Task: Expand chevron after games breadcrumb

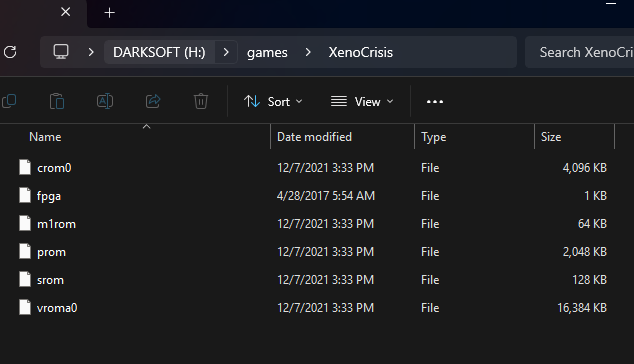Action: click(308, 52)
